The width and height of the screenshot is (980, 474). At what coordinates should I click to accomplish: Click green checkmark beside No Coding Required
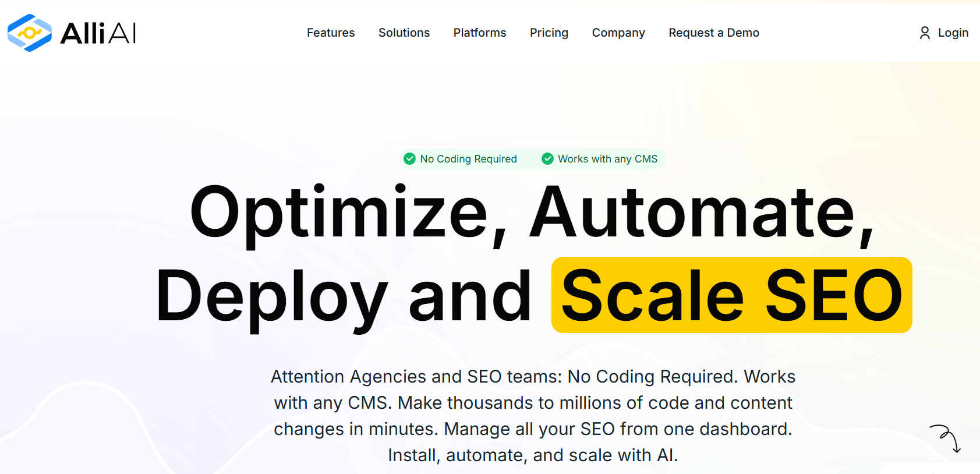point(409,159)
